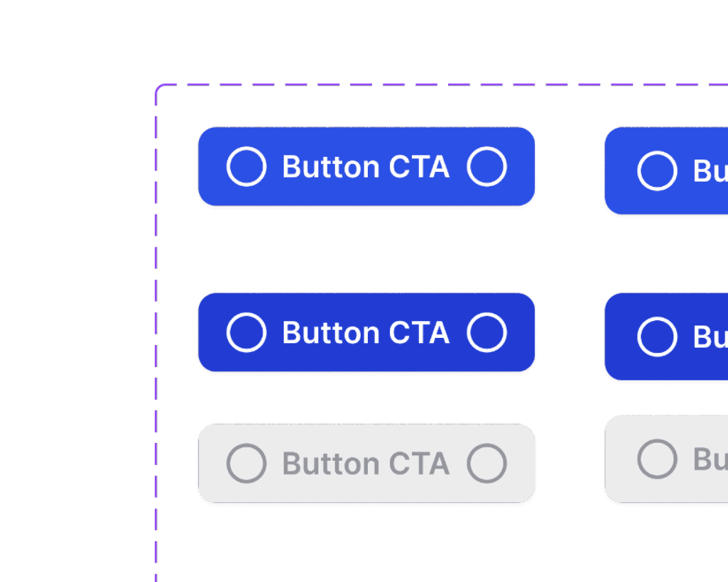Select "Button CTA" label in the gray disabled button

366,463
